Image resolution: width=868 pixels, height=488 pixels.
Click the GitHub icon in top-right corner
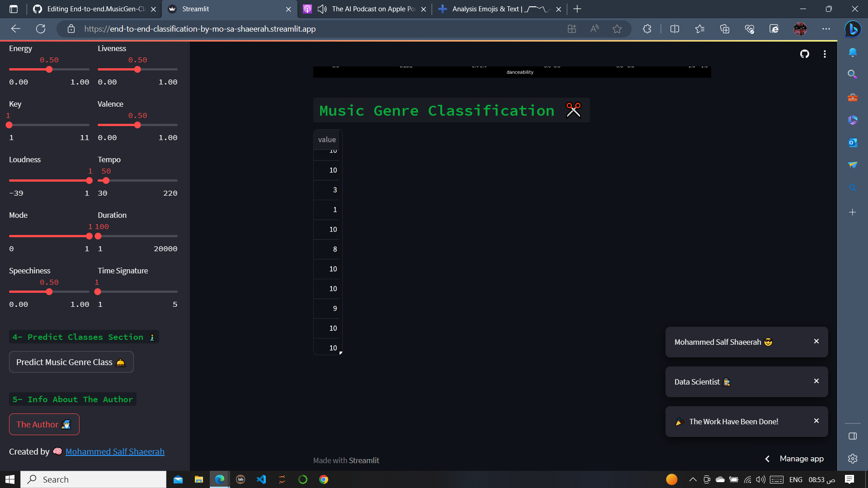[x=805, y=53]
